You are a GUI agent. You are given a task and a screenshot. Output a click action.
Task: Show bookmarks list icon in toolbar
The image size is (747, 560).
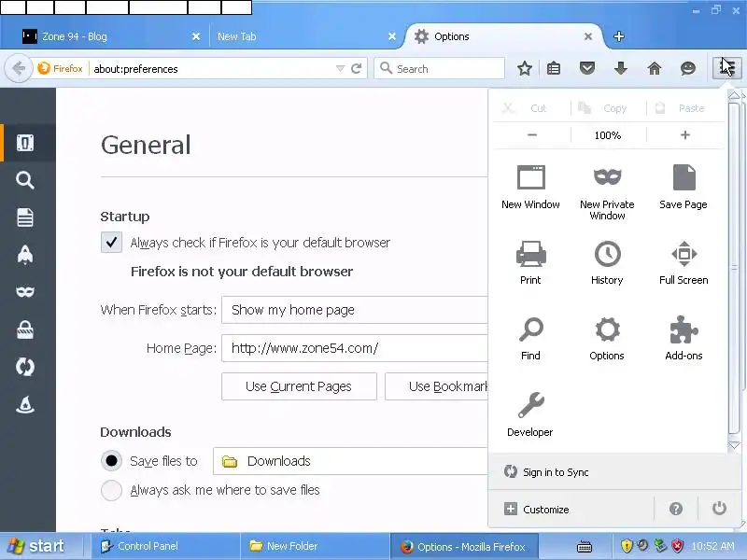(x=553, y=68)
